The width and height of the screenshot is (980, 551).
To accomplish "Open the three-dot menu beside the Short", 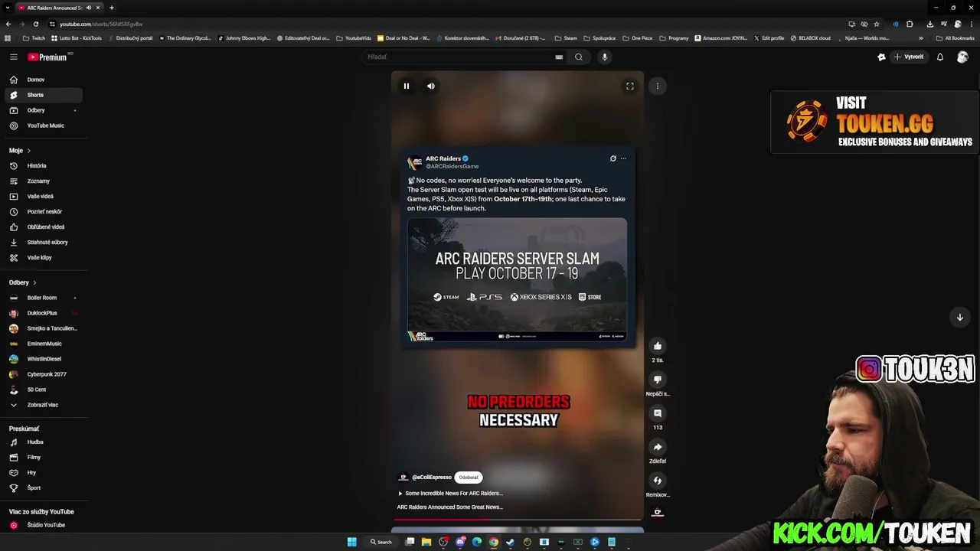I will [658, 86].
